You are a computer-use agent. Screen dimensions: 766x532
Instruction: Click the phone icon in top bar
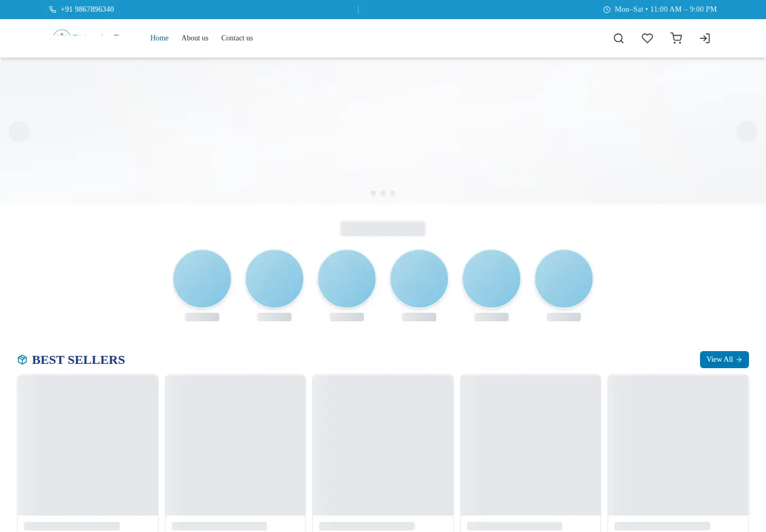(x=53, y=10)
